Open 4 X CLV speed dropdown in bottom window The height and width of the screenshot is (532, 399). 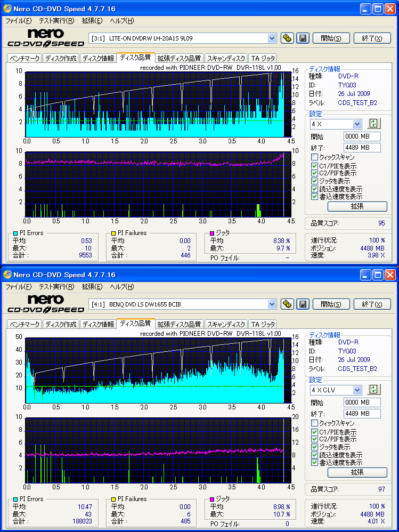357,390
